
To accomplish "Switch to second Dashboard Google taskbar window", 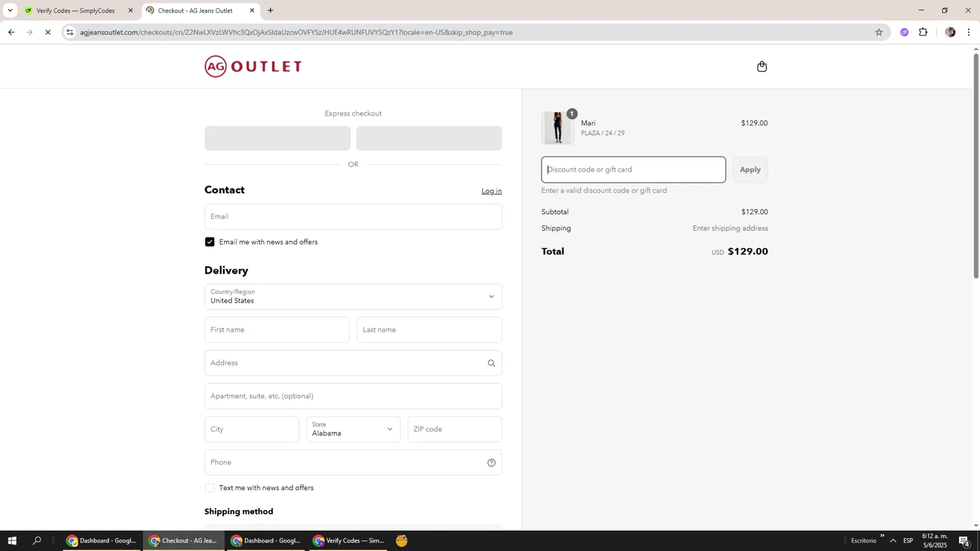I will [267, 541].
